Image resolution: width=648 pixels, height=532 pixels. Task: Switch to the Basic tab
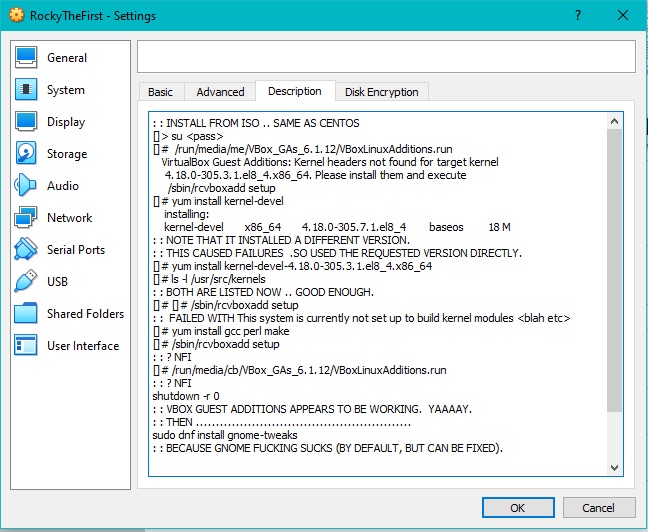pyautogui.click(x=161, y=92)
